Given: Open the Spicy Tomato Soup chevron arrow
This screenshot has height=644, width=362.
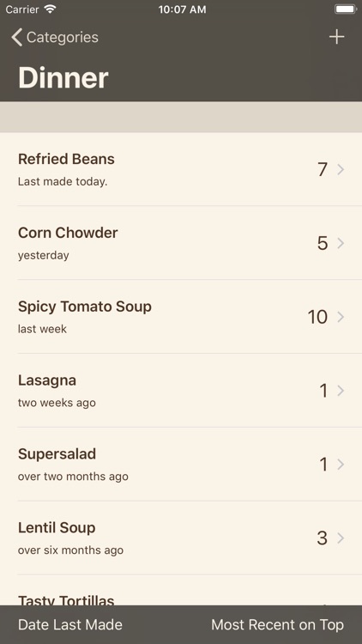Looking at the screenshot, I should click(x=341, y=317).
